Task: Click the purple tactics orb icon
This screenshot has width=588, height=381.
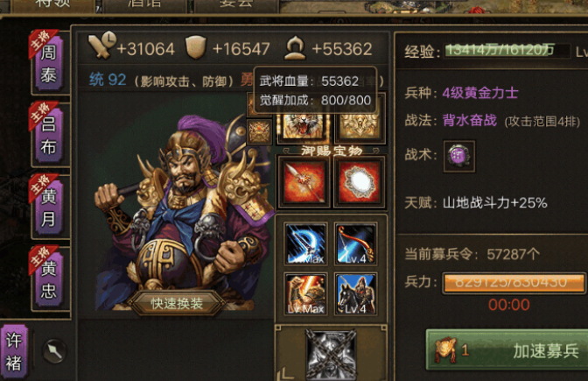Action: click(459, 156)
